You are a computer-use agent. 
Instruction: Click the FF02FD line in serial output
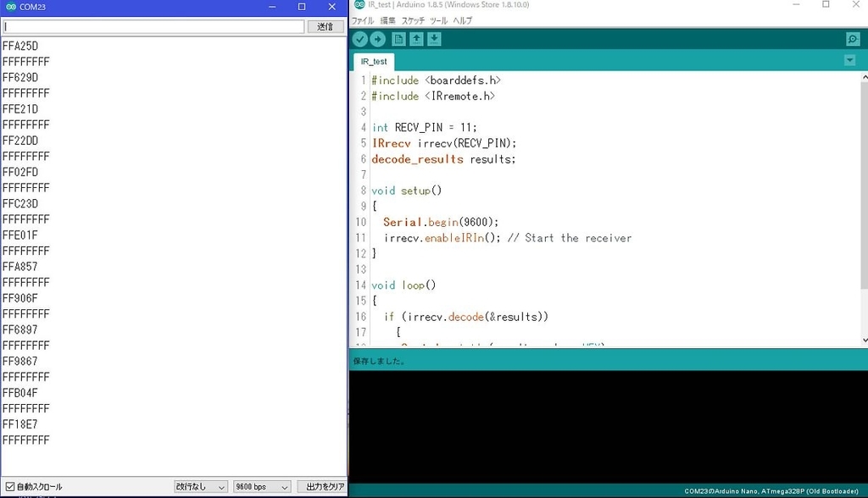(20, 172)
